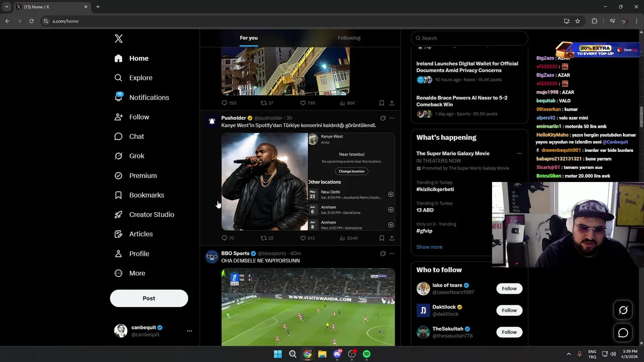Open Grok explain on Pusholder post
644x362 pixels.
(383, 118)
